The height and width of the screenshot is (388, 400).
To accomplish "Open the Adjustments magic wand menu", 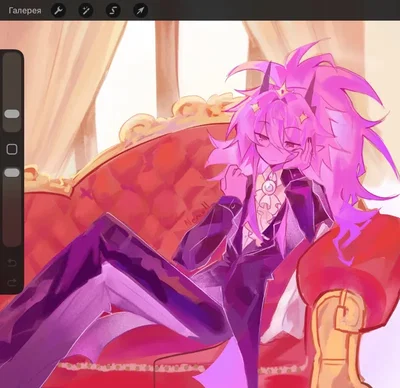I will coord(86,11).
